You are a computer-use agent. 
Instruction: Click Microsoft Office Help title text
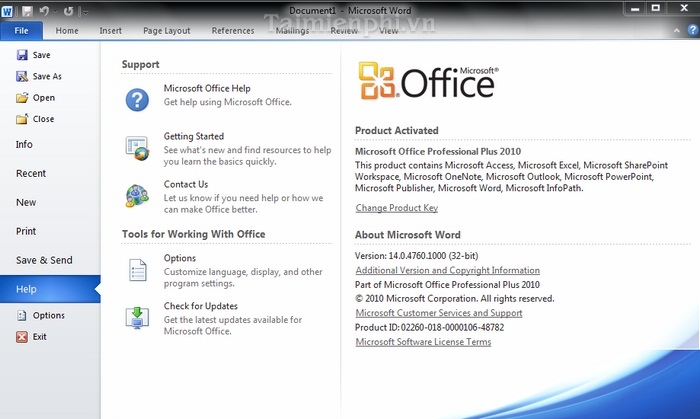[x=207, y=88]
